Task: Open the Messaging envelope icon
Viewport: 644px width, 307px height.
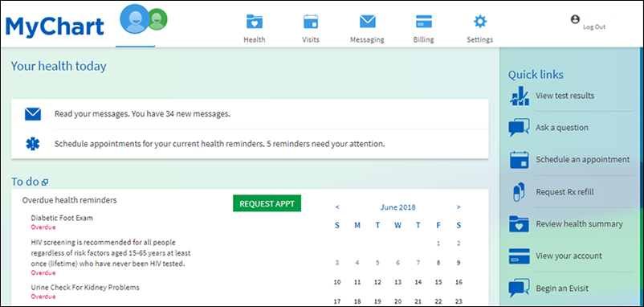Action: (368, 22)
